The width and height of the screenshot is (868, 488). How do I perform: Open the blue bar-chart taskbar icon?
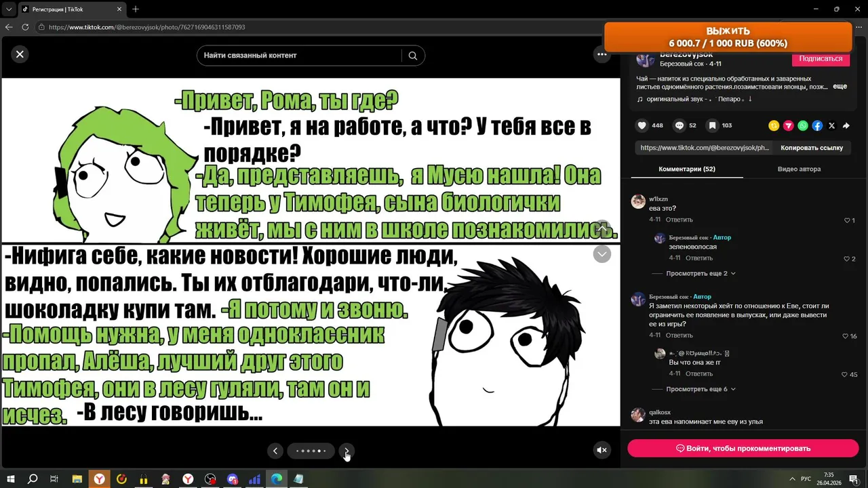point(255,479)
